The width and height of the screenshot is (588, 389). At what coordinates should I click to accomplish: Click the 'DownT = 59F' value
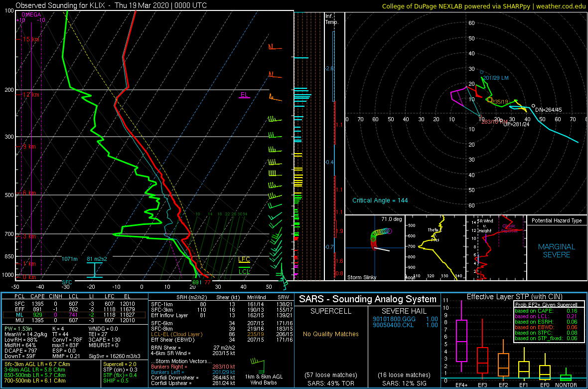pos(19,357)
